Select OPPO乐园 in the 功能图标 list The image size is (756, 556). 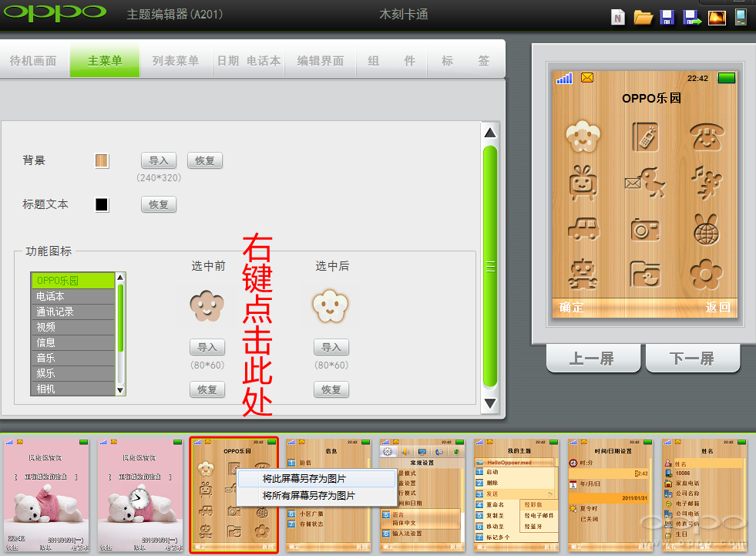click(73, 281)
